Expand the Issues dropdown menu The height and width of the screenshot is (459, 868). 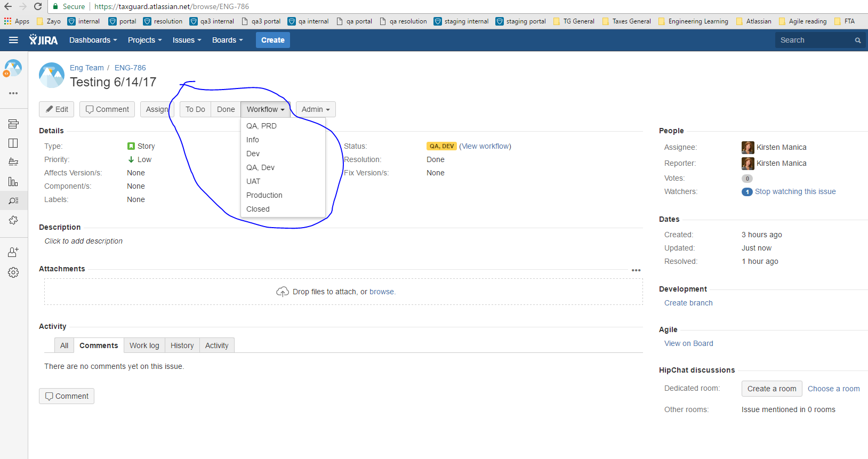point(187,40)
